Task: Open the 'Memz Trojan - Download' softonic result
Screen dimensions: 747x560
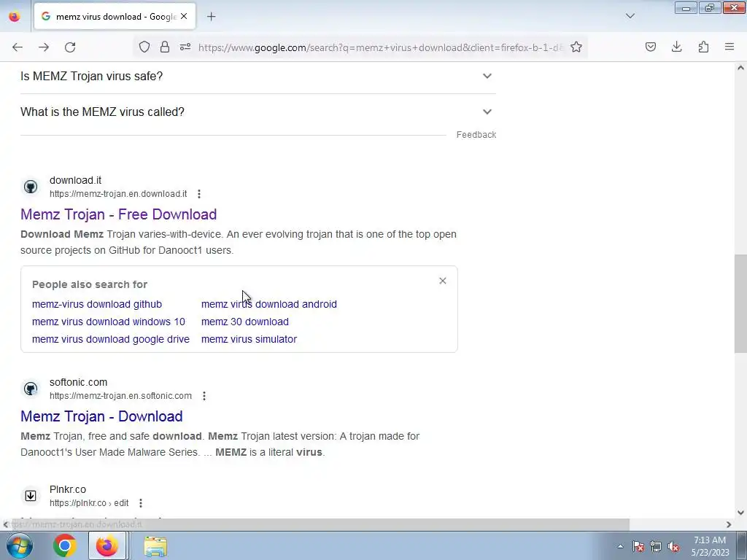Action: click(x=101, y=416)
